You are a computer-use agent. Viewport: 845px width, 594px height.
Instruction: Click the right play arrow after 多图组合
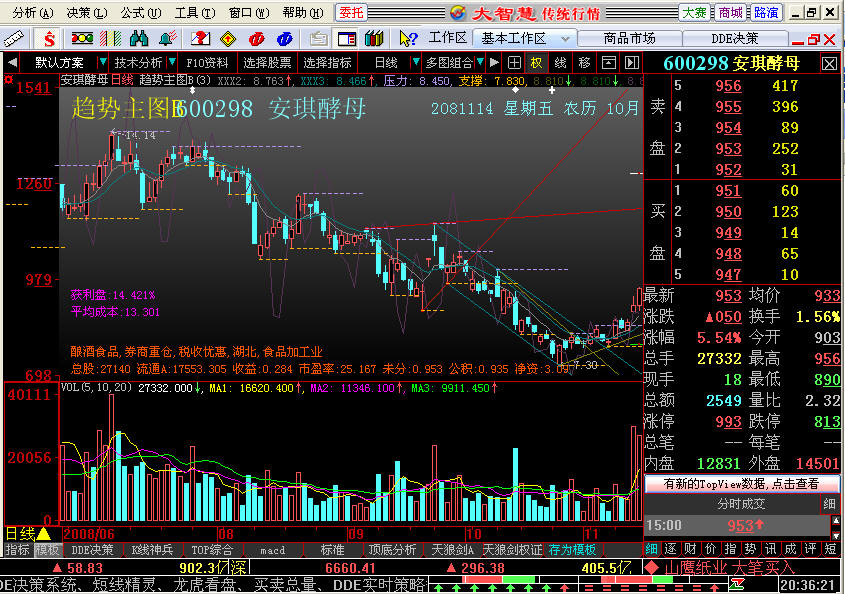pyautogui.click(x=494, y=63)
